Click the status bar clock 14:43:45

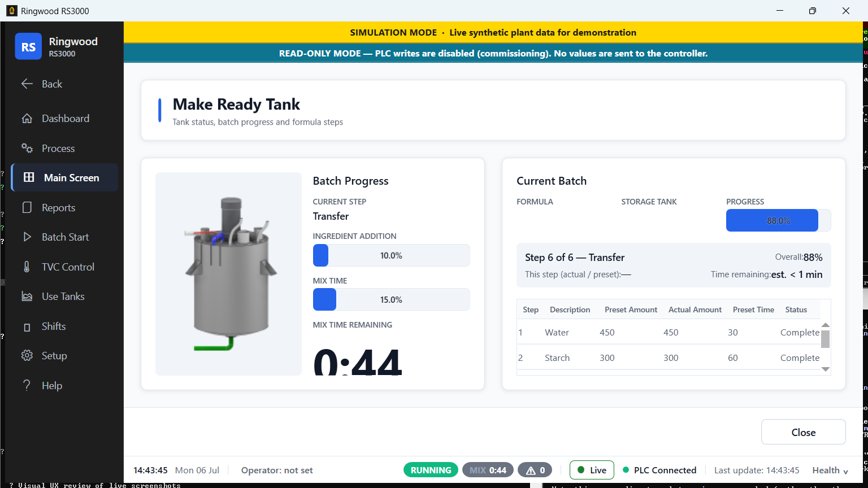[x=150, y=470]
